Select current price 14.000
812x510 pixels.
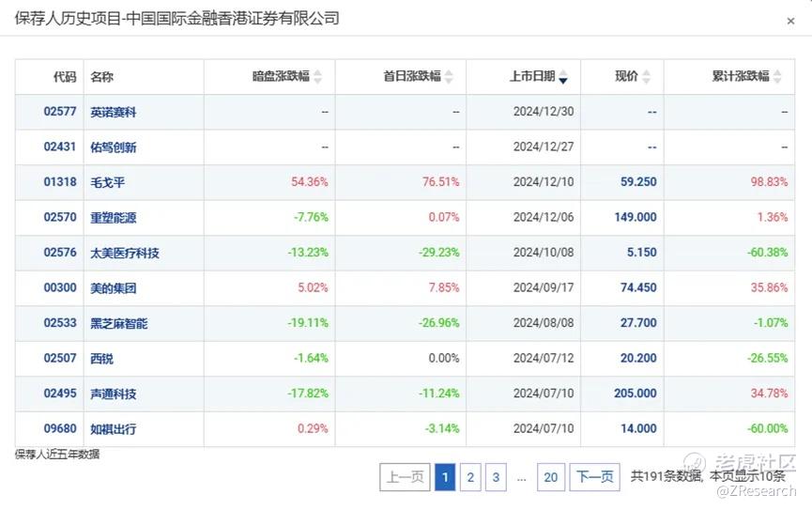(638, 428)
